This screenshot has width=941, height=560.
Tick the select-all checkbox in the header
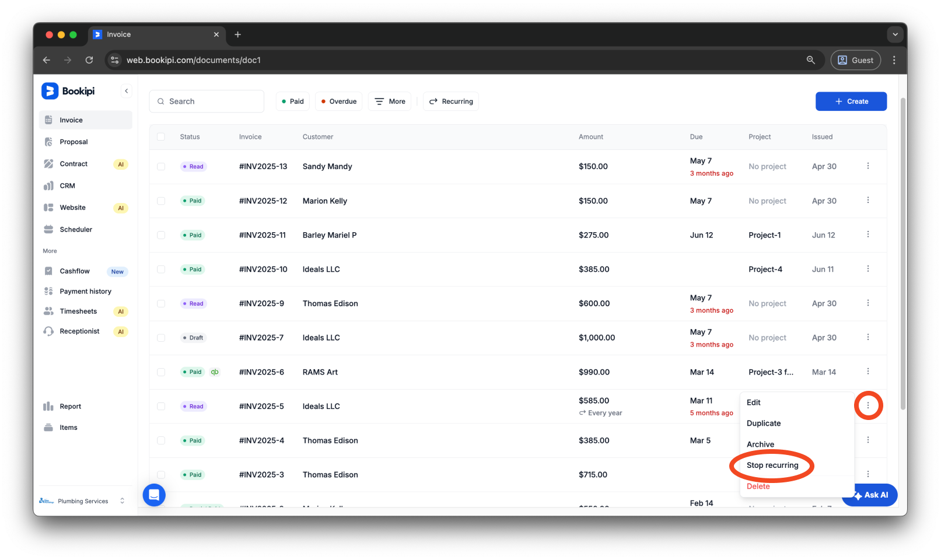click(161, 136)
